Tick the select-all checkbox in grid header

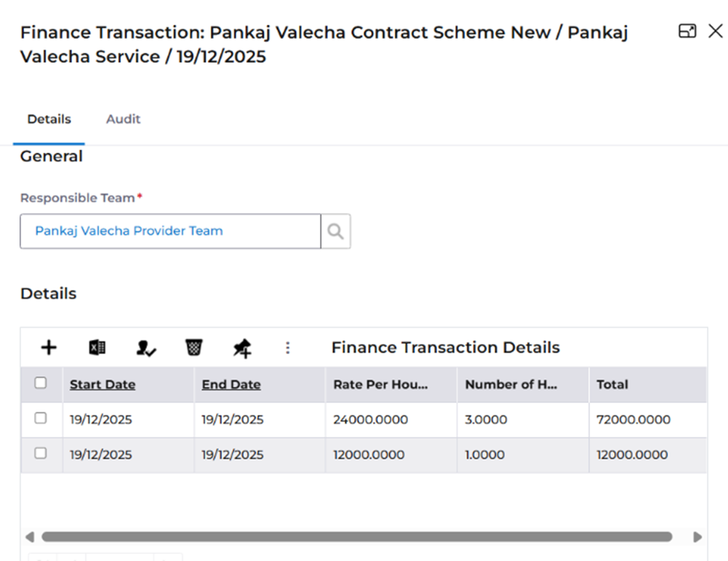pyautogui.click(x=41, y=383)
